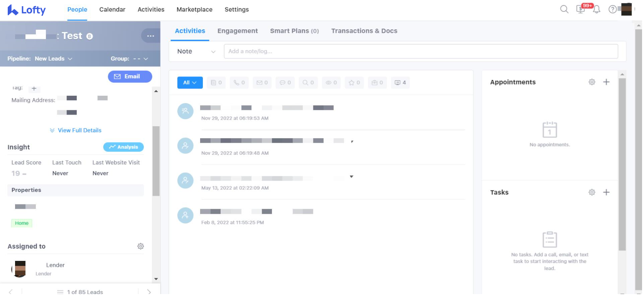Open Assigned to settings gear
Viewport: 644px width, 296px height.
click(x=141, y=246)
